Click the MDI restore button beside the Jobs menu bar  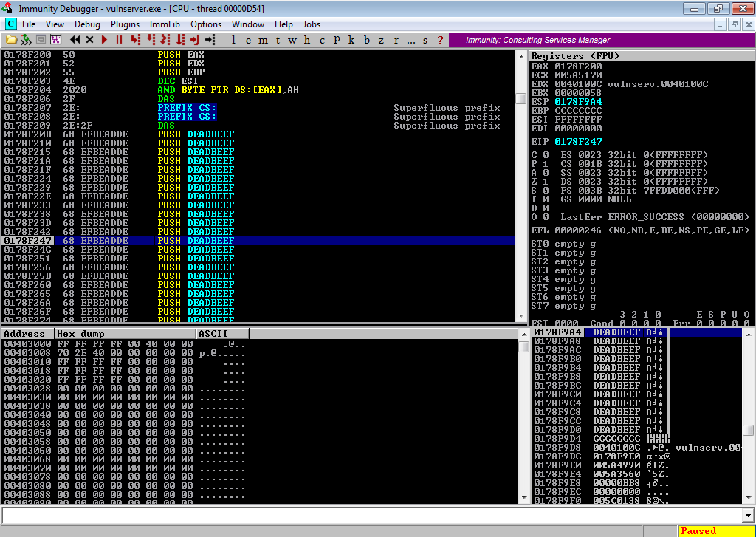click(x=734, y=24)
